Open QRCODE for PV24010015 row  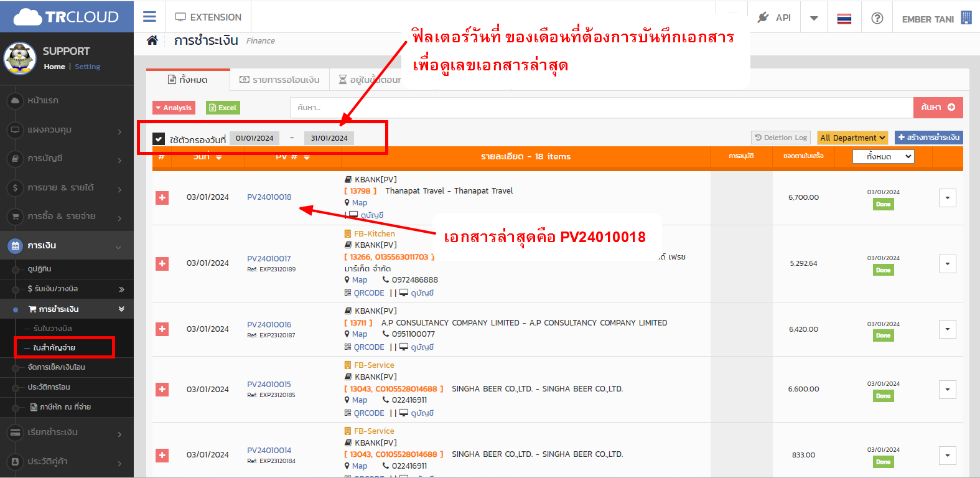click(x=365, y=413)
